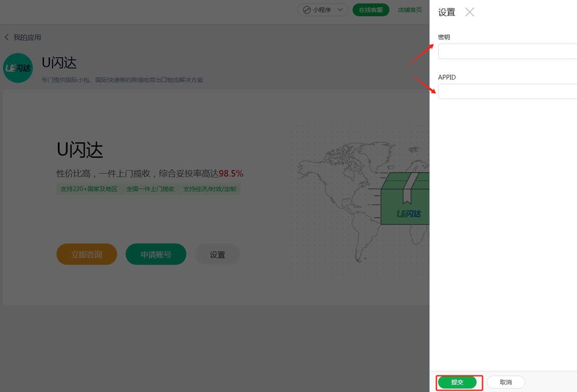Click the tag 全国一件上门揽收
Screen dimensions: 577x392
click(150, 189)
